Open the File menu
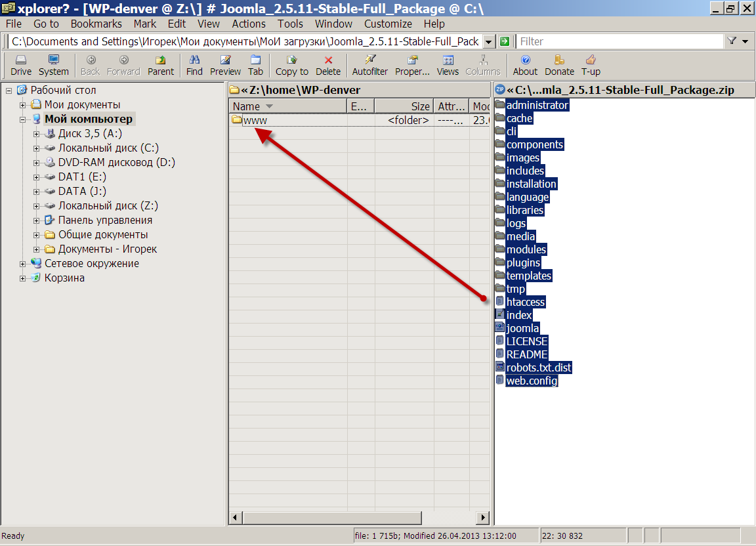756x546 pixels. [x=14, y=24]
